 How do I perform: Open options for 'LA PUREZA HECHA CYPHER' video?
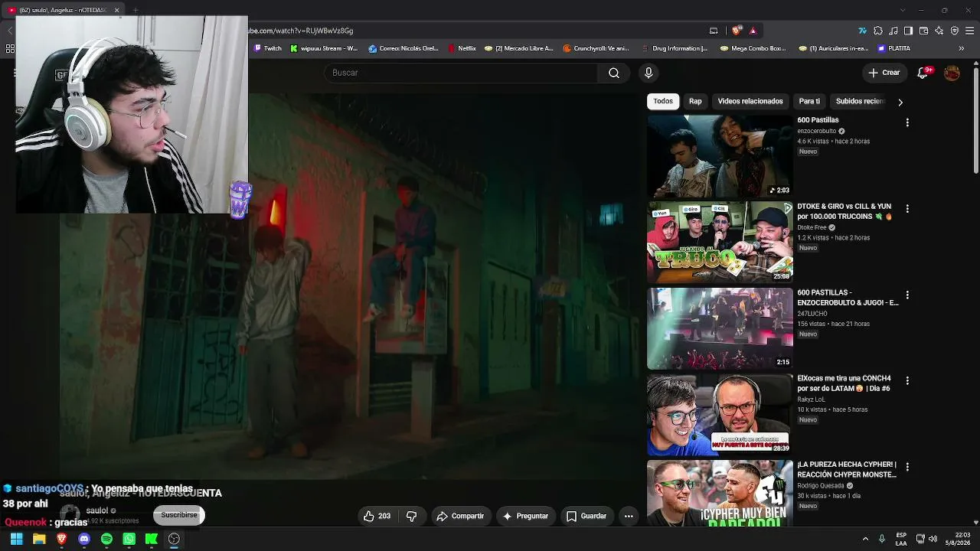[907, 466]
